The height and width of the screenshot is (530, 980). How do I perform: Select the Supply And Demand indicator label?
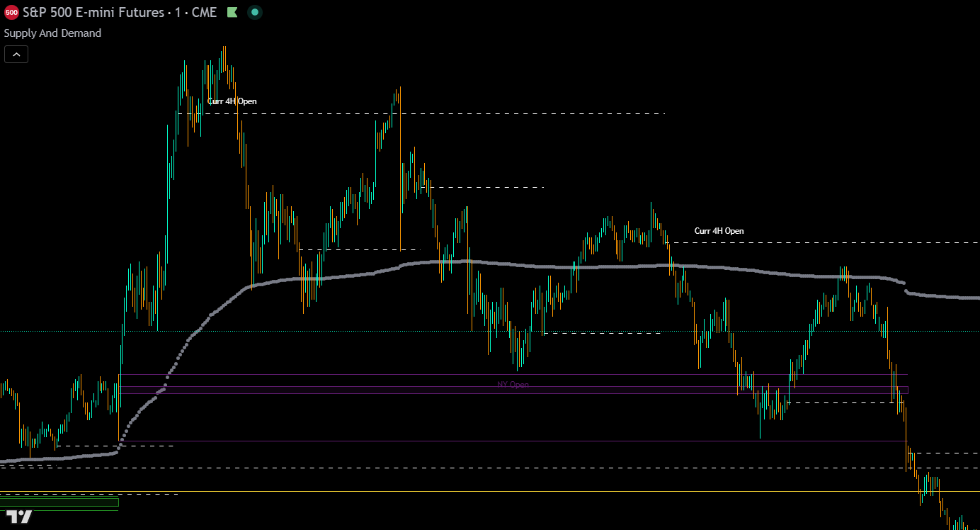click(53, 33)
